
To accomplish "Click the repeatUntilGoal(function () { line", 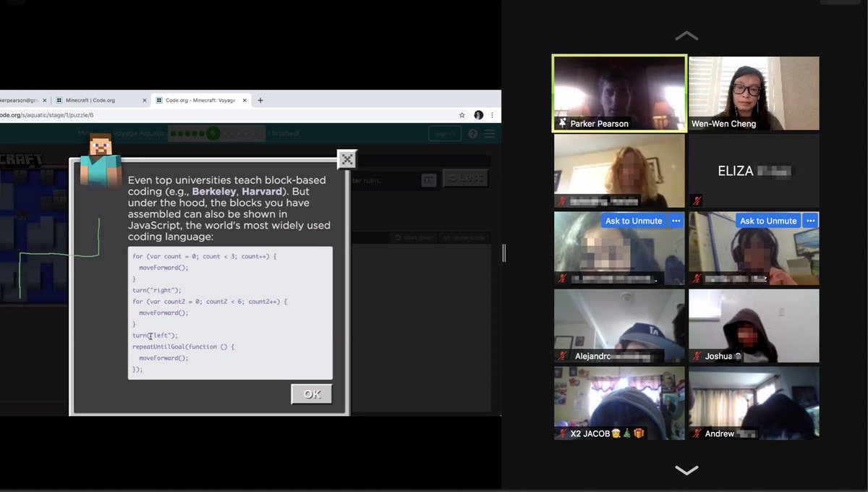I will point(184,347).
